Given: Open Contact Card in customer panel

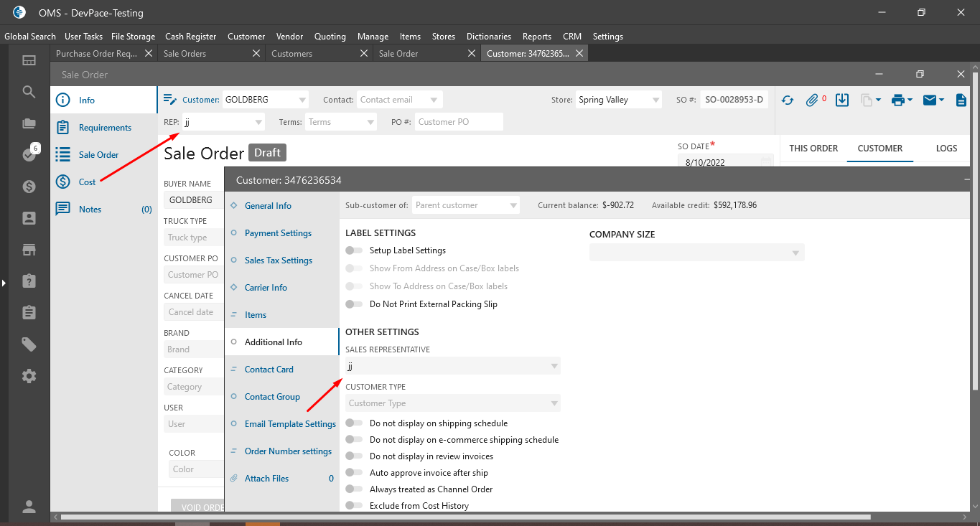Looking at the screenshot, I should [x=269, y=370].
